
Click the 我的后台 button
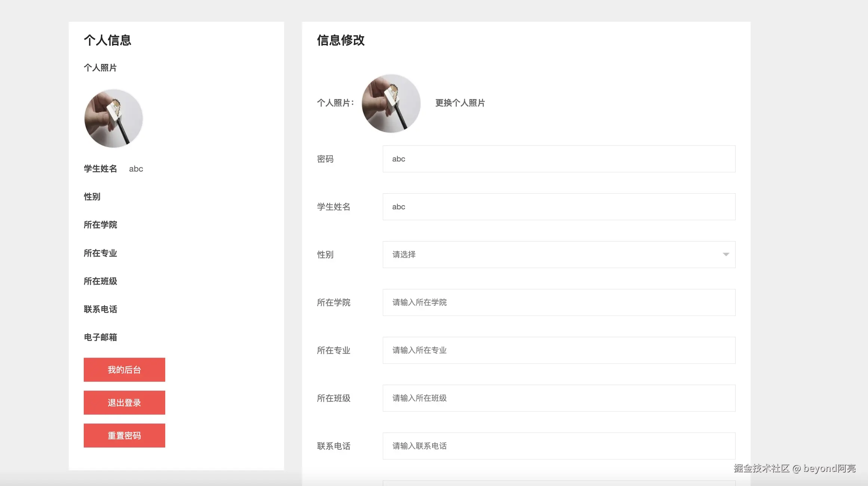[x=124, y=369]
